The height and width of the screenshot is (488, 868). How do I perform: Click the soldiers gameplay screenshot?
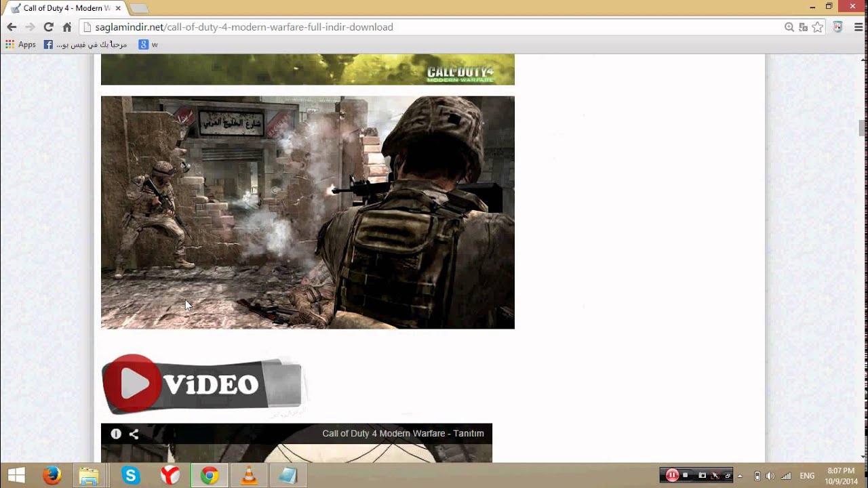click(307, 212)
